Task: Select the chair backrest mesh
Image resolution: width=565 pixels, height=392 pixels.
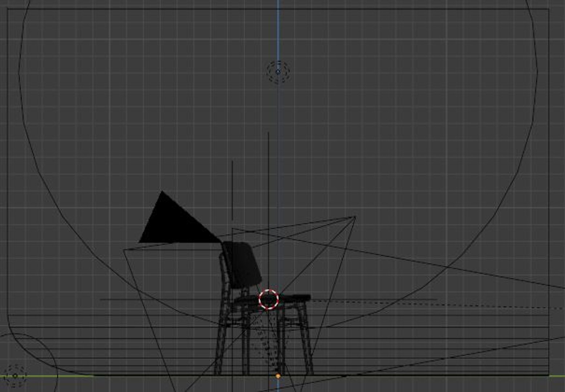Action: [242, 264]
